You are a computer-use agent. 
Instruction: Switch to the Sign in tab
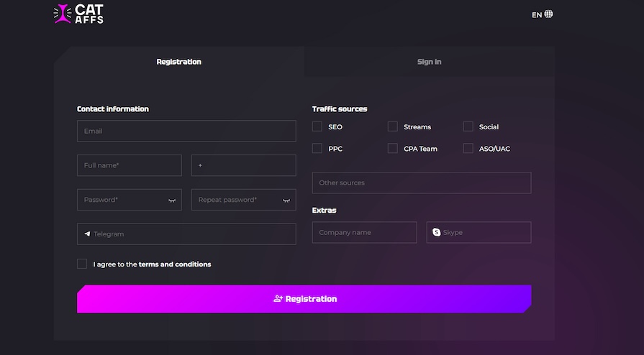(x=429, y=62)
